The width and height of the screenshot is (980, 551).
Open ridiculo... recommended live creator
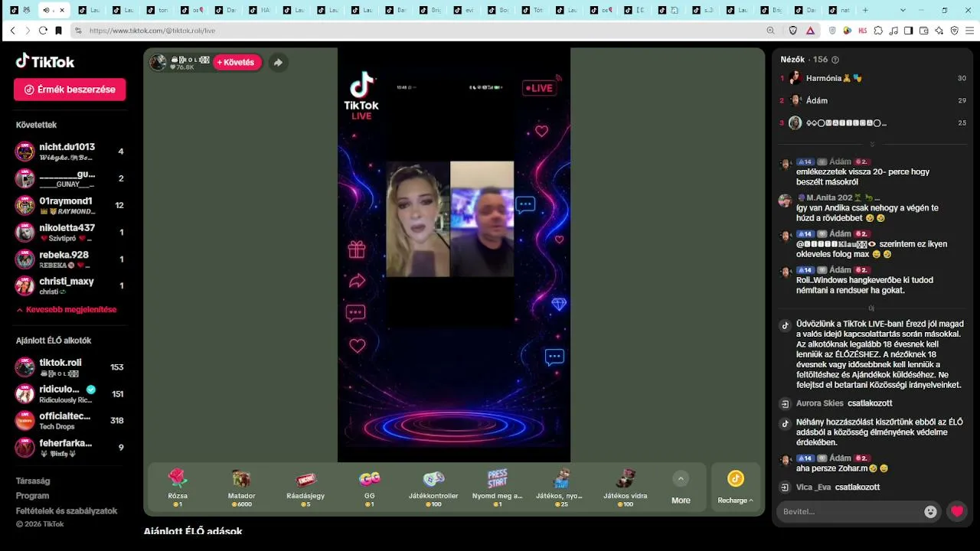point(70,394)
